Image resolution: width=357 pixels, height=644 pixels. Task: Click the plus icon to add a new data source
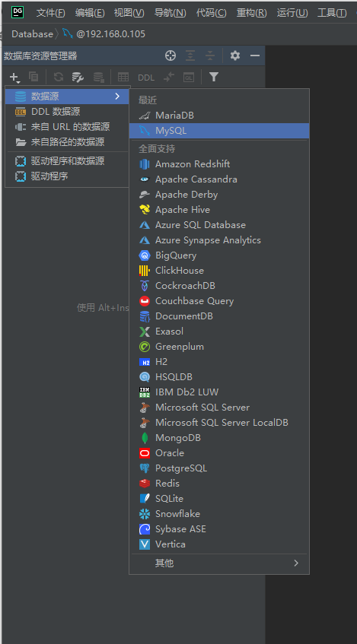14,78
